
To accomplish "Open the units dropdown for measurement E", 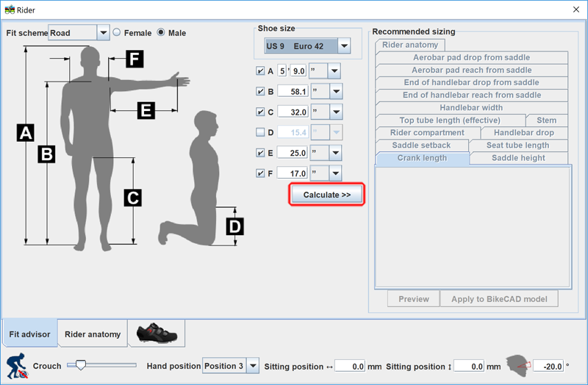I will coord(335,153).
